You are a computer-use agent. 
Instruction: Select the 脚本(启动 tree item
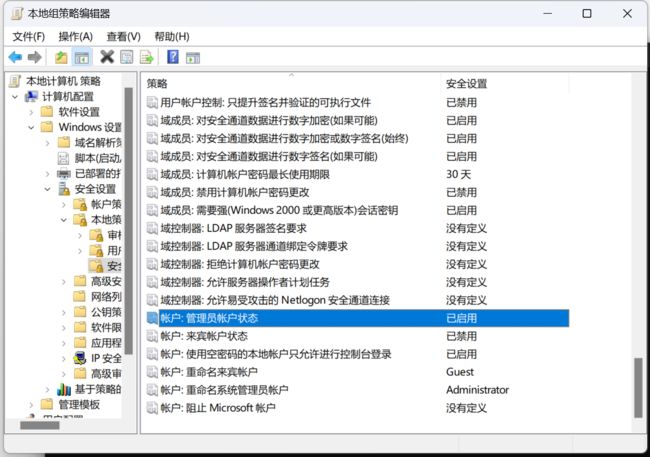point(98,158)
